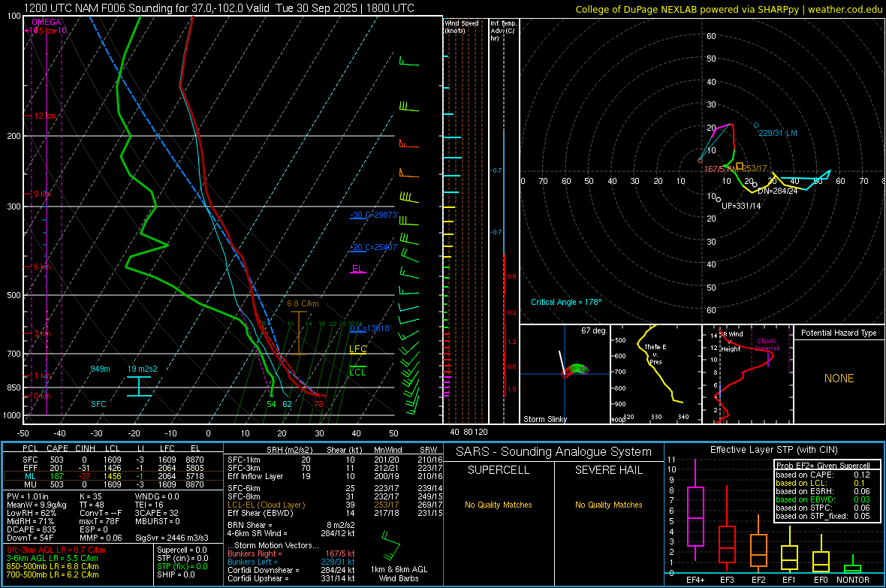Image resolution: width=886 pixels, height=588 pixels.
Task: Click the 'EF4+' axis label
Action: [x=695, y=580]
